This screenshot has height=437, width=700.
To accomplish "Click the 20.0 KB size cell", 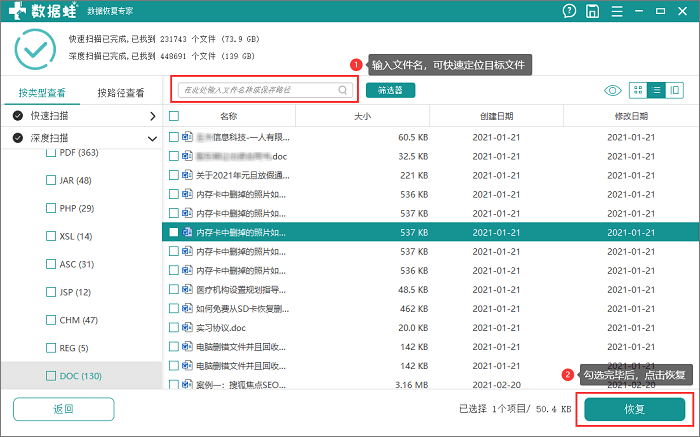I will pos(413,328).
